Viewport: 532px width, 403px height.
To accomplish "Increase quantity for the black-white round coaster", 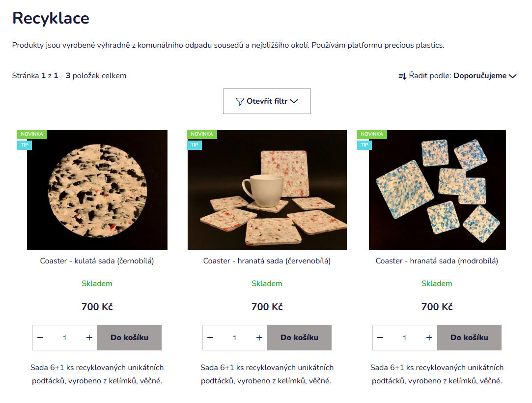I will (89, 338).
